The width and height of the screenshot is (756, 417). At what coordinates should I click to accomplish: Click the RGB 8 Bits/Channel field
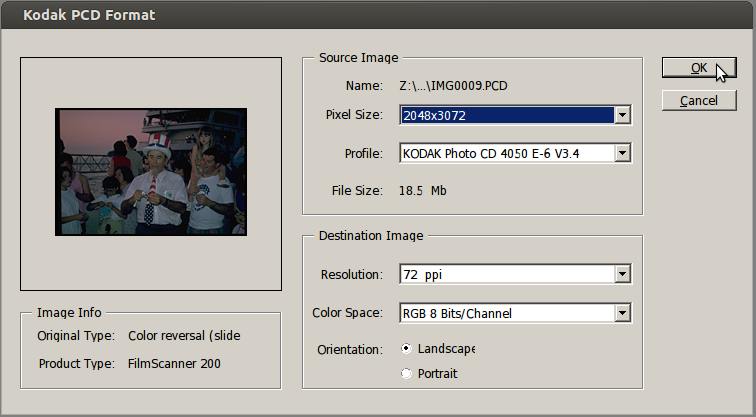pyautogui.click(x=506, y=313)
